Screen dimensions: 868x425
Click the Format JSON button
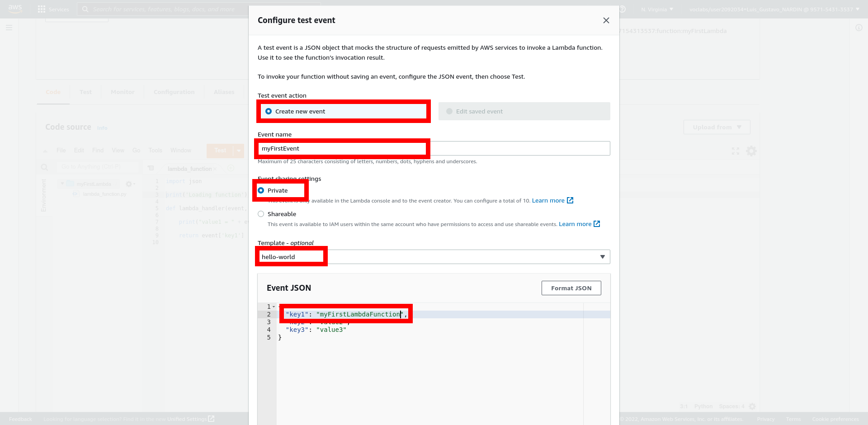click(571, 288)
